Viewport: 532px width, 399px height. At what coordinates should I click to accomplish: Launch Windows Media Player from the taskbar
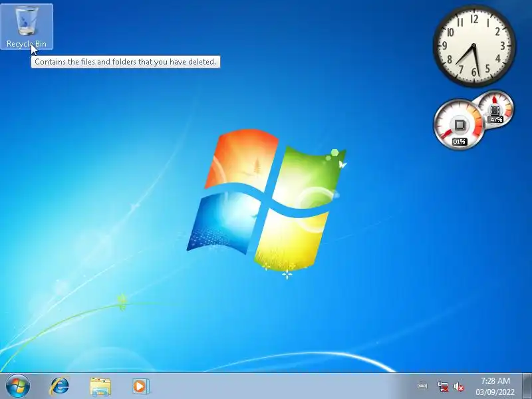(140, 386)
